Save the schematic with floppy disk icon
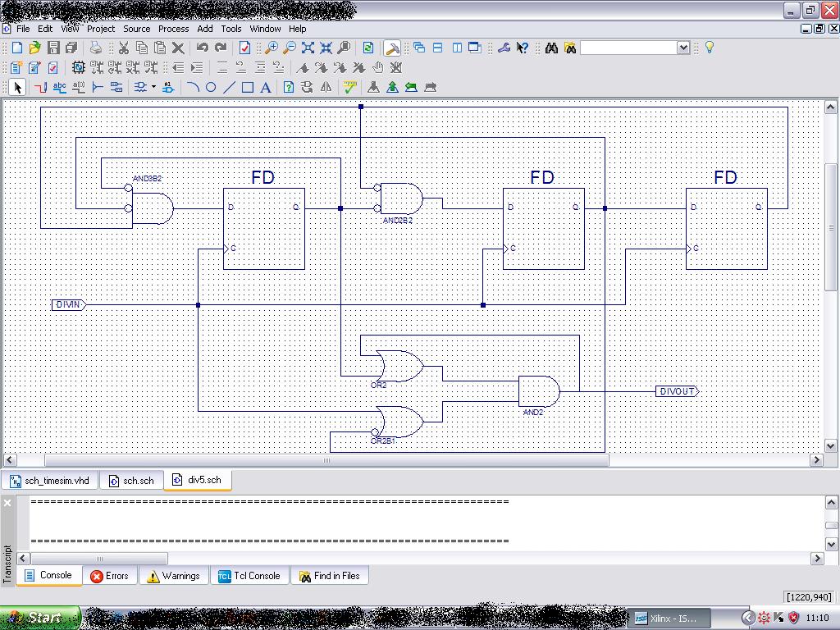840x630 pixels. coord(53,48)
